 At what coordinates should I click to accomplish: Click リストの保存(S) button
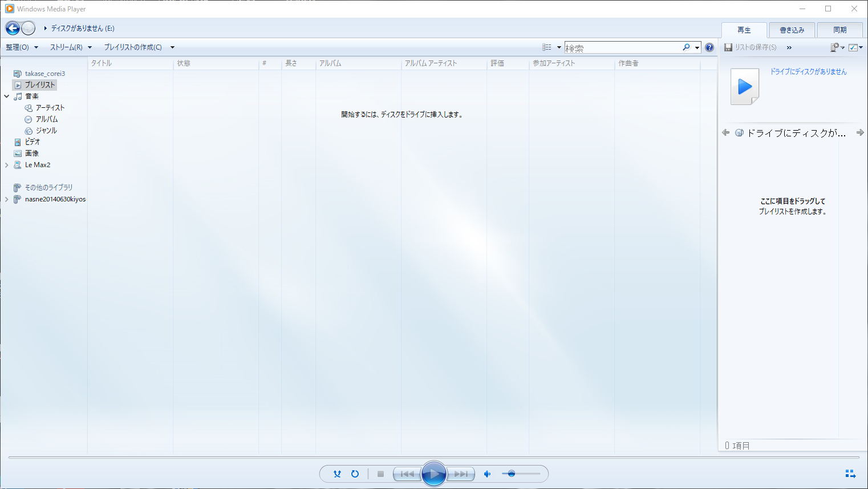751,47
